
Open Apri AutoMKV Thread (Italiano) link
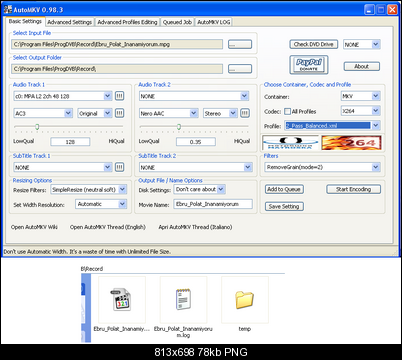point(195,227)
